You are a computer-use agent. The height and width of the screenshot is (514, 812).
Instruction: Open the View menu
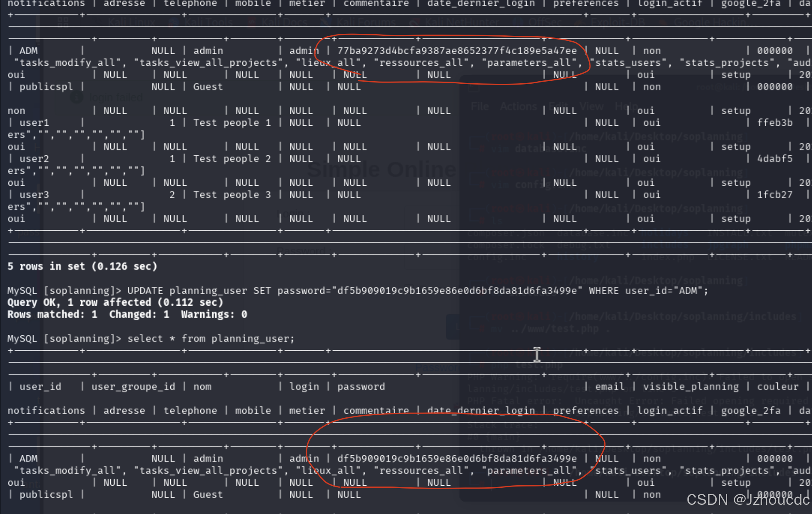pyautogui.click(x=591, y=106)
